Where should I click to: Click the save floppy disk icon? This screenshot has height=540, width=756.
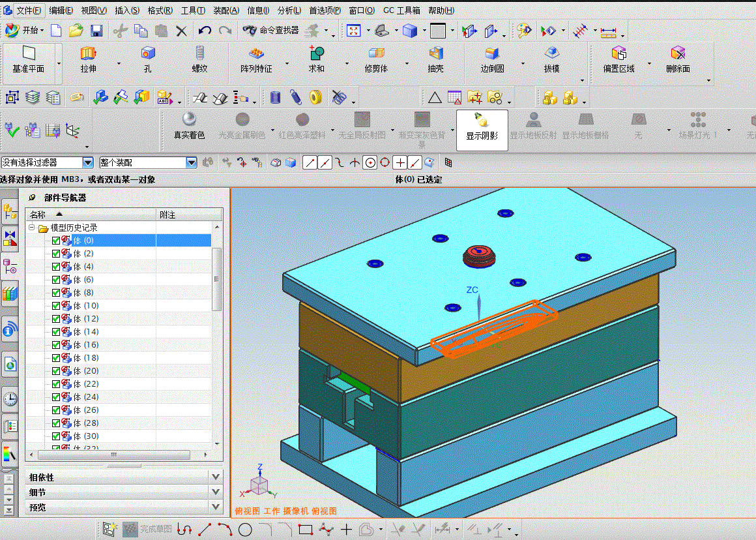coord(96,31)
